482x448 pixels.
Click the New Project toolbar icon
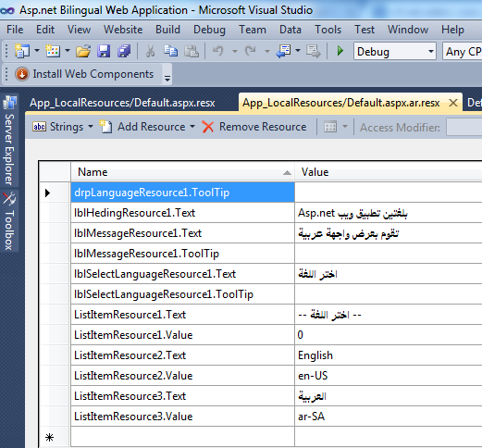[x=21, y=51]
